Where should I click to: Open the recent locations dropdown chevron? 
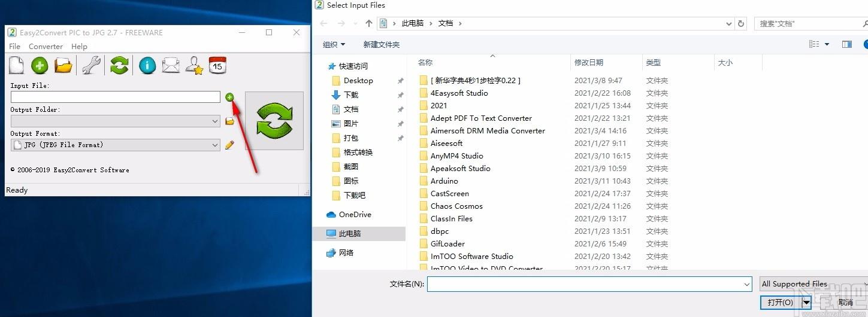(356, 23)
